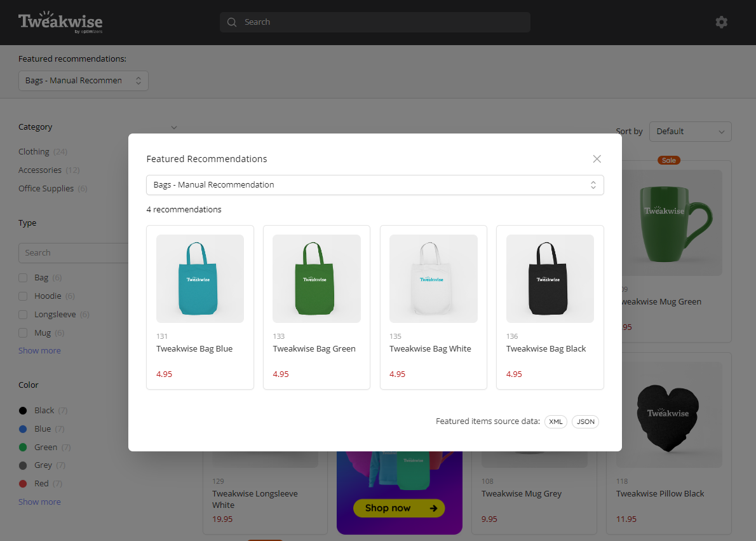Filter by Accessories category
This screenshot has height=541, width=756.
pos(40,170)
